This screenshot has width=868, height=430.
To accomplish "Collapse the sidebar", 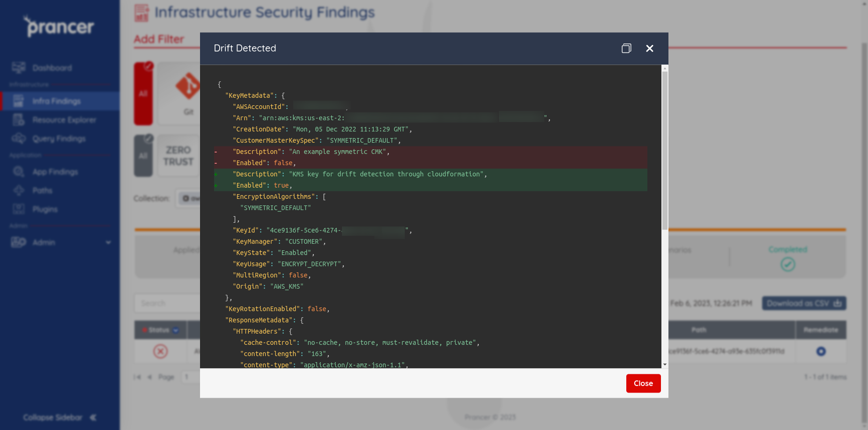I will tap(59, 417).
